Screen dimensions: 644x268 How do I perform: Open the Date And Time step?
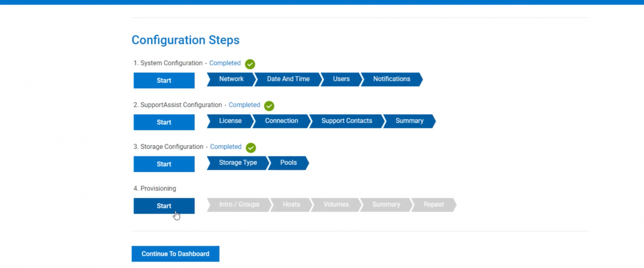tap(288, 79)
